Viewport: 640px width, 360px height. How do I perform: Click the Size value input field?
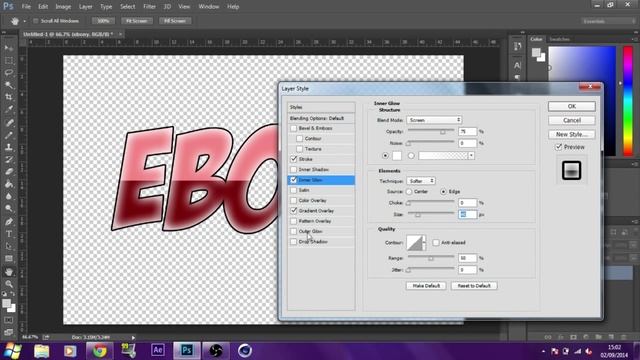tap(467, 214)
